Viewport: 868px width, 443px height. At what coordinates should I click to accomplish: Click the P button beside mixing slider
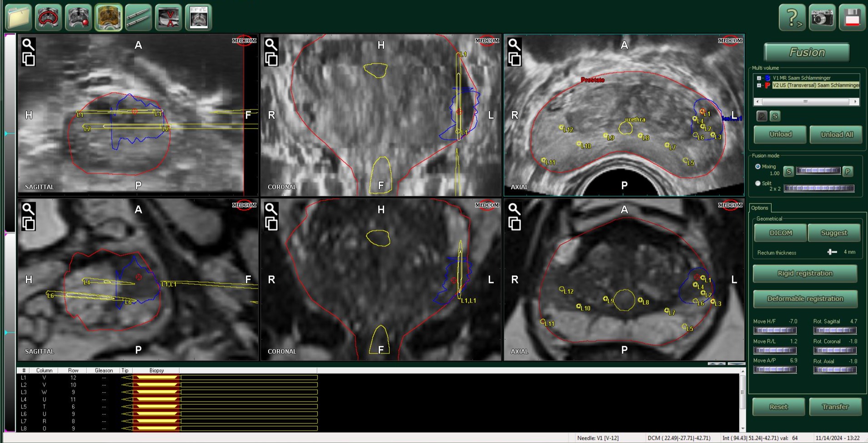tap(848, 171)
